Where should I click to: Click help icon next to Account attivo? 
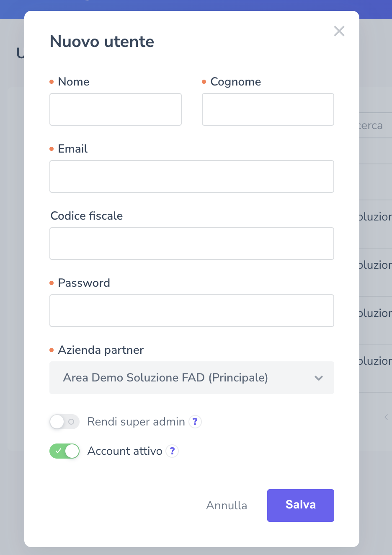(172, 451)
